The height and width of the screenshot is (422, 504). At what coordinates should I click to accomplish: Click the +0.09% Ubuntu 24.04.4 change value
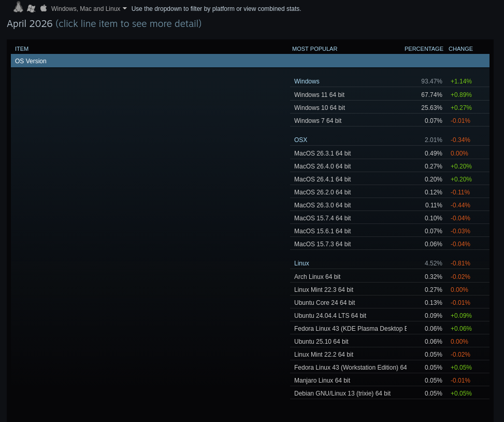pos(461,316)
